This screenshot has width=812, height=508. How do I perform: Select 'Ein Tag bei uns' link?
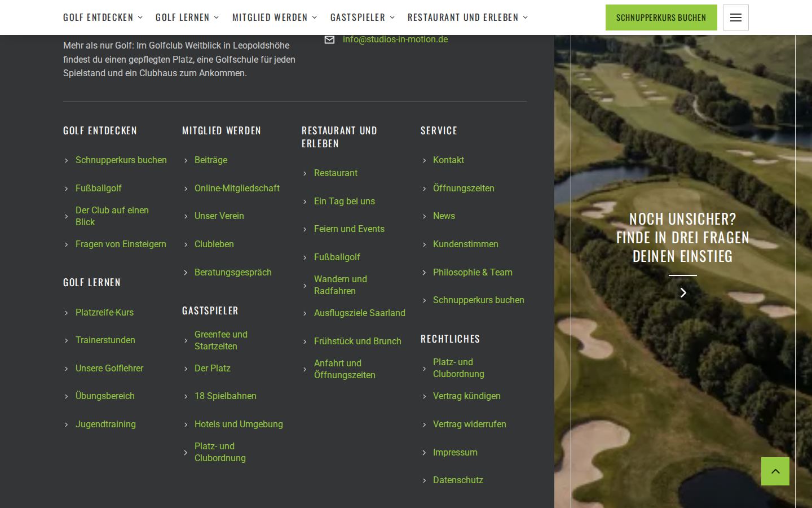point(345,201)
